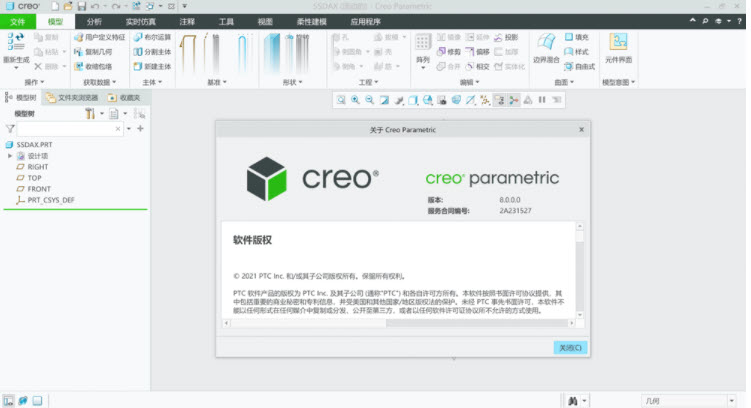Click the zoom in magnifier icon

click(x=356, y=100)
